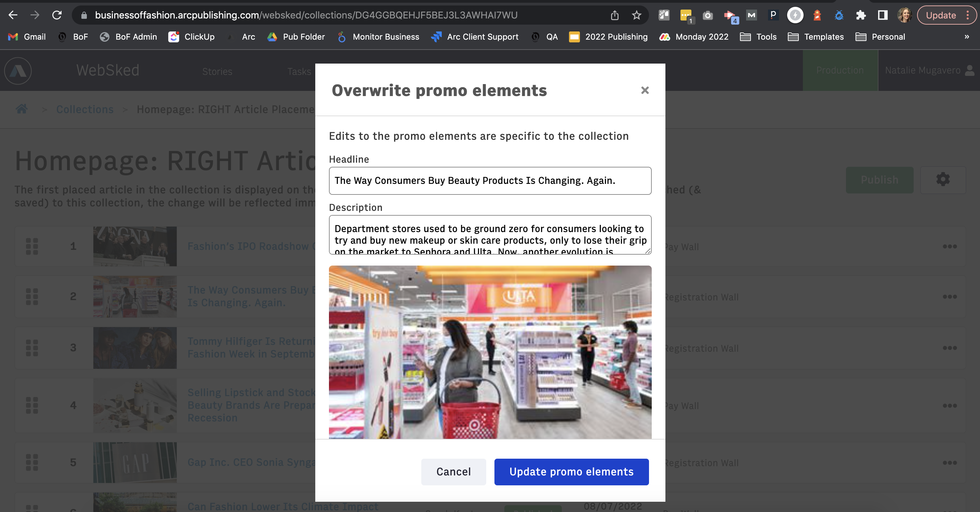Share this page from address bar

click(x=615, y=15)
